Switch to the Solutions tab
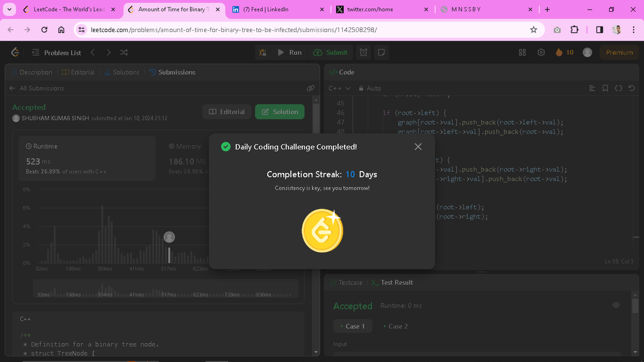The height and width of the screenshot is (362, 644). pos(122,72)
